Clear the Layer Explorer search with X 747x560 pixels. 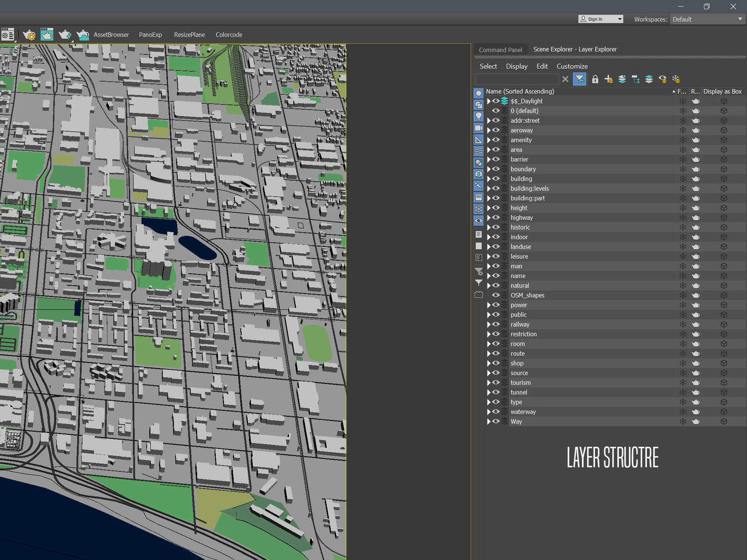click(x=565, y=79)
